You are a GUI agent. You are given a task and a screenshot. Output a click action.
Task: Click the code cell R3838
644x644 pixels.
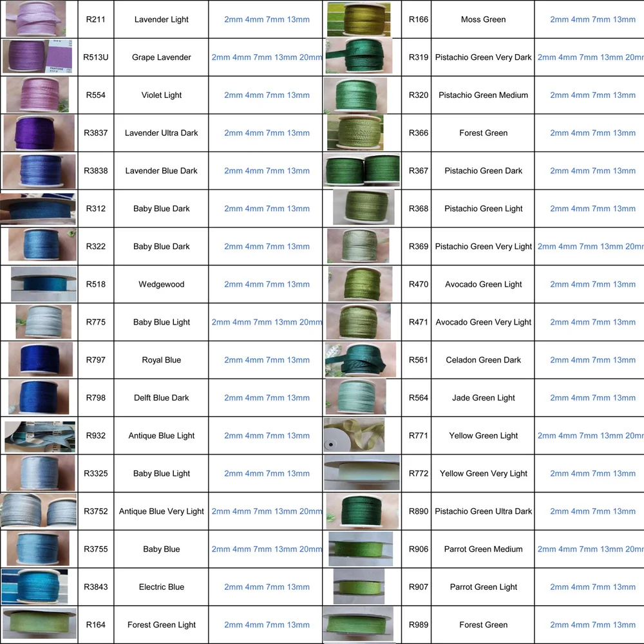(x=96, y=171)
